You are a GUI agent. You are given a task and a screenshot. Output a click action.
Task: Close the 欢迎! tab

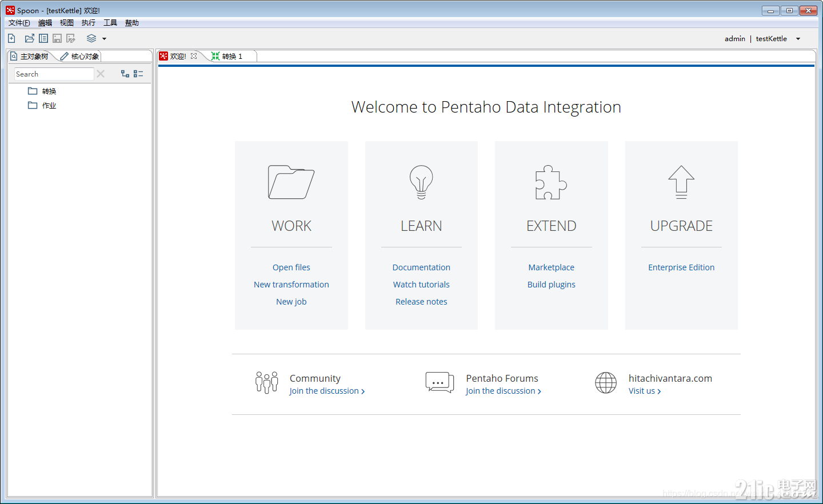[194, 56]
